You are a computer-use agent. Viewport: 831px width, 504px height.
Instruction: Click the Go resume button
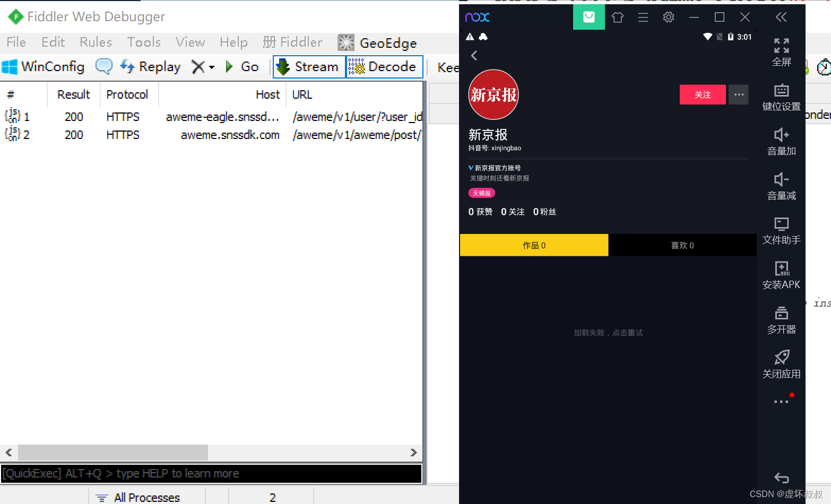[242, 67]
